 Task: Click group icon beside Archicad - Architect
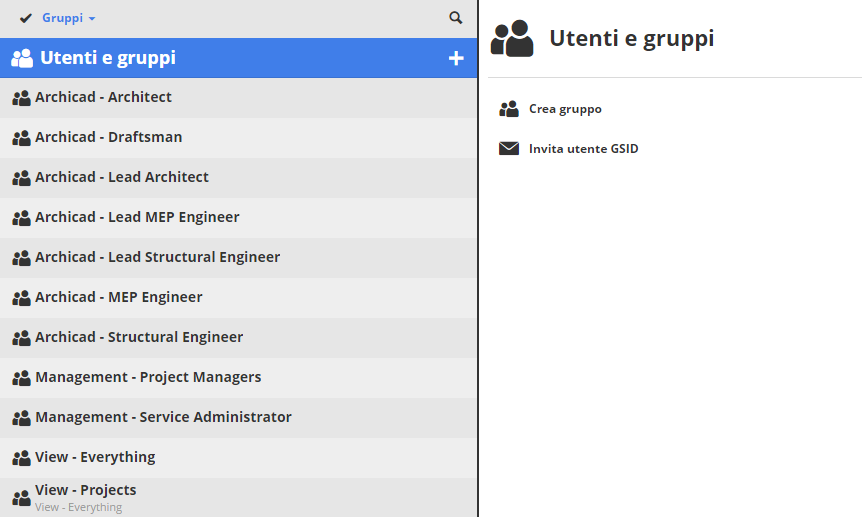pos(21,98)
